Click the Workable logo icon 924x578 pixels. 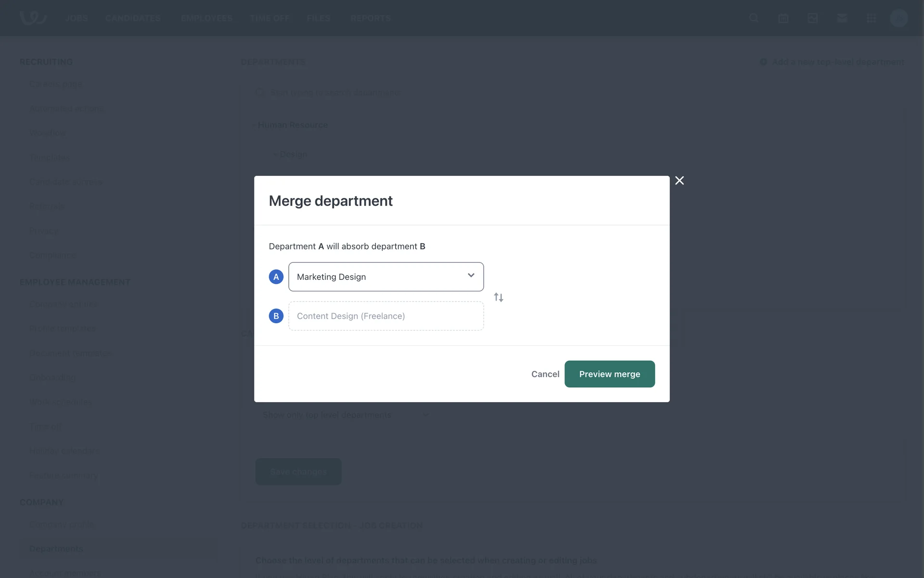tap(33, 18)
